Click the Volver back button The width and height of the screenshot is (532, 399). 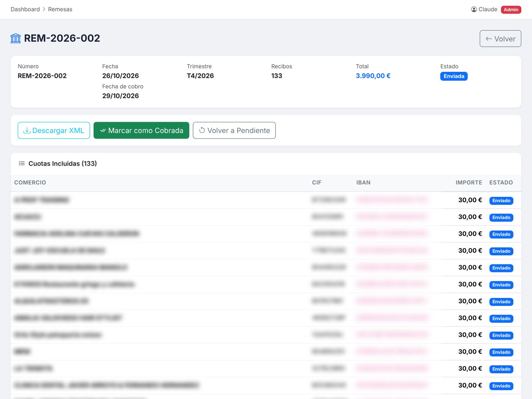(500, 39)
